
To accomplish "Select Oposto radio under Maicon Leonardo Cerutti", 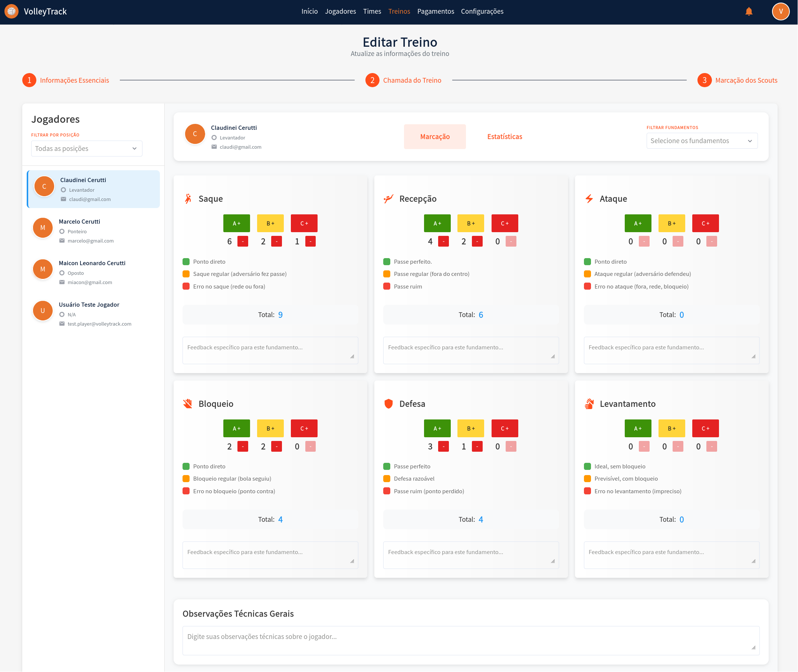I will (62, 273).
